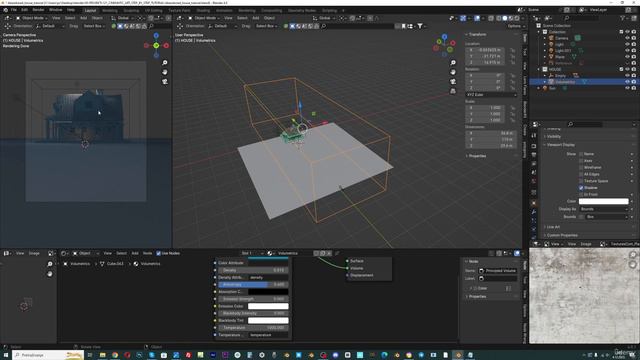640x360 pixels.
Task: Click the Emission Color swatch on the Principled Volume node
Action: point(268,306)
